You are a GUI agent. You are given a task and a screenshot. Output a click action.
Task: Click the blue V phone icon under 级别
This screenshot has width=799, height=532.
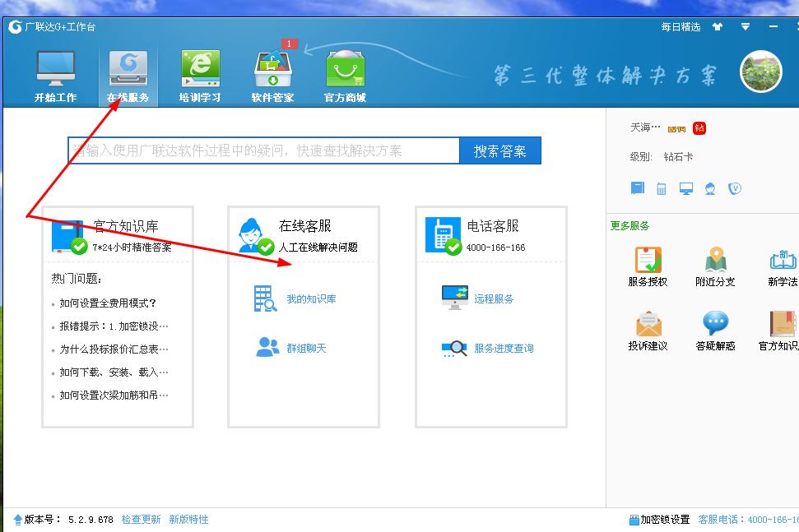[x=734, y=188]
